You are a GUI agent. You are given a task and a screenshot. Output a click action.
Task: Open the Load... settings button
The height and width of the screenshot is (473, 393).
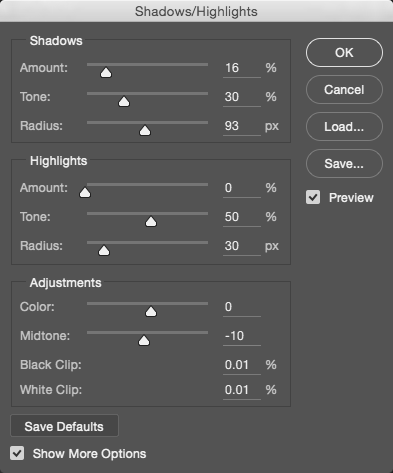(344, 127)
